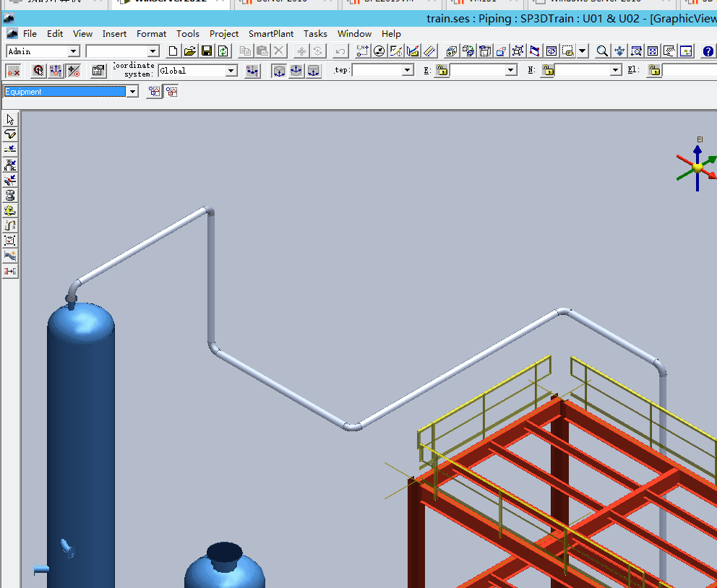Click the Undo arrow icon
The image size is (717, 588).
340,51
